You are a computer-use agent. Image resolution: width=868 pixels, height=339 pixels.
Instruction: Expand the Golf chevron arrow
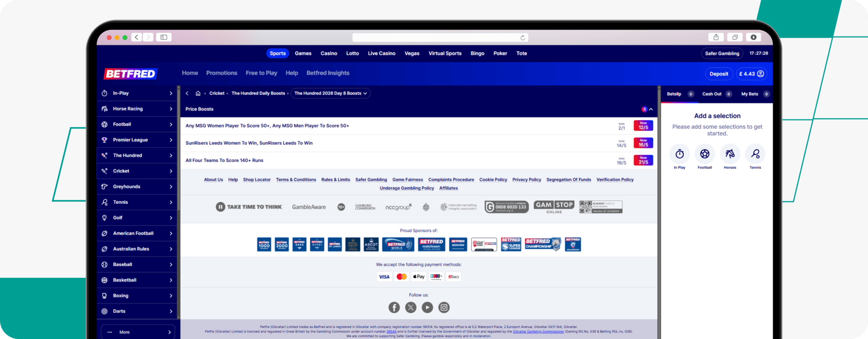coord(171,218)
